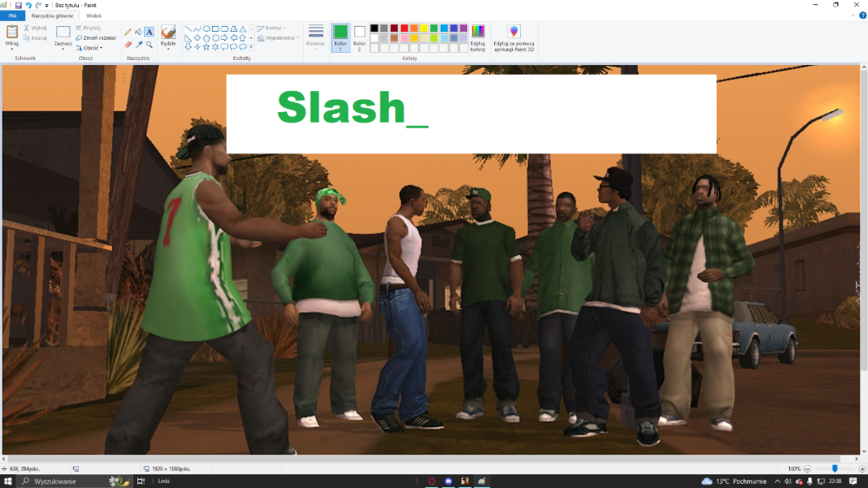
Task: Choose the Down arrow shape
Action: tap(188, 47)
